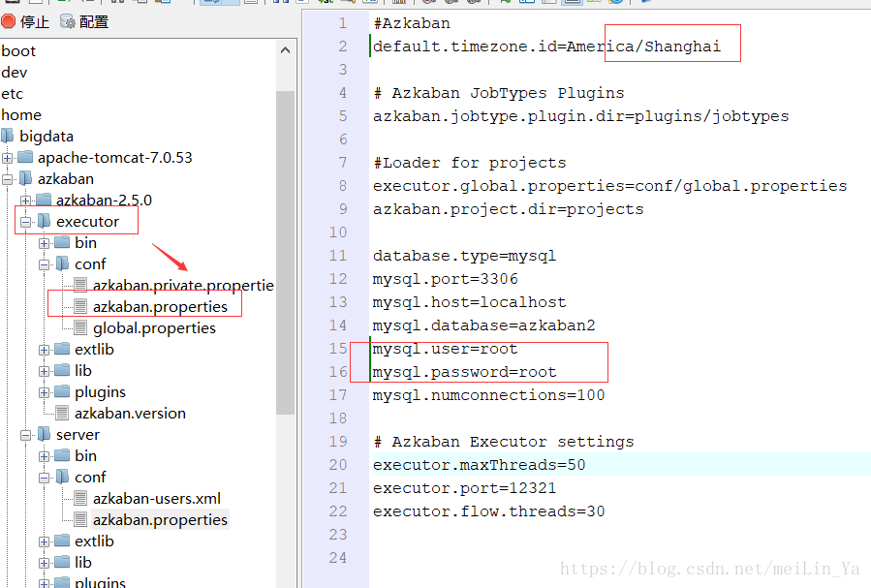This screenshot has width=871, height=588.
Task: Click the azkaban-users.xml file icon
Action: point(80,498)
